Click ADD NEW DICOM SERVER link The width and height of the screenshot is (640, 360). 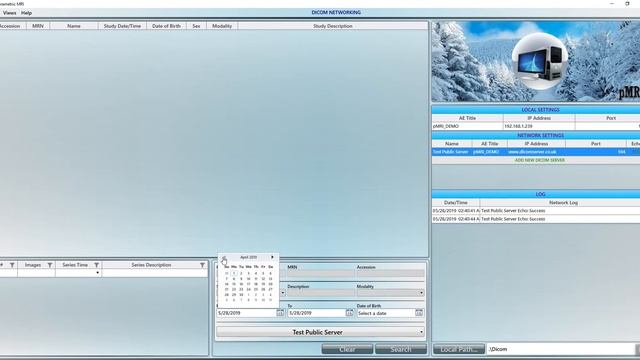pos(540,160)
